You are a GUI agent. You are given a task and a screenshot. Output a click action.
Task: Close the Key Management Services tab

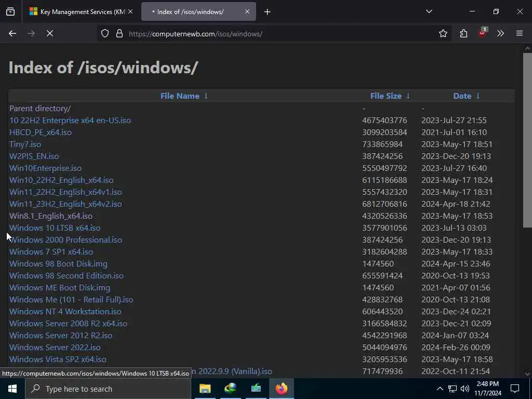tap(130, 11)
